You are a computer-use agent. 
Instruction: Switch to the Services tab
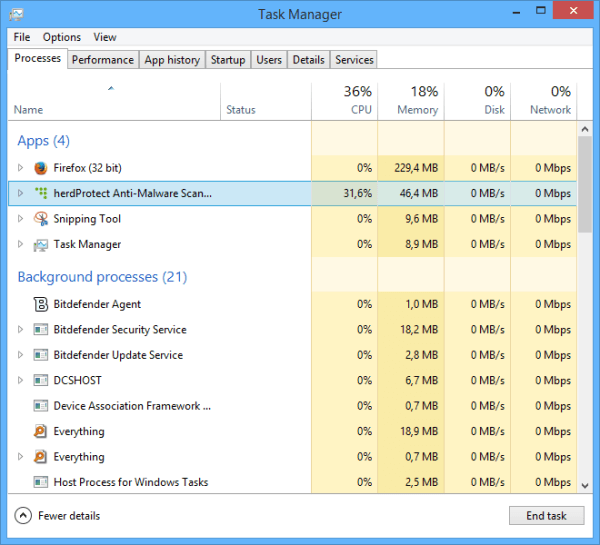(354, 60)
